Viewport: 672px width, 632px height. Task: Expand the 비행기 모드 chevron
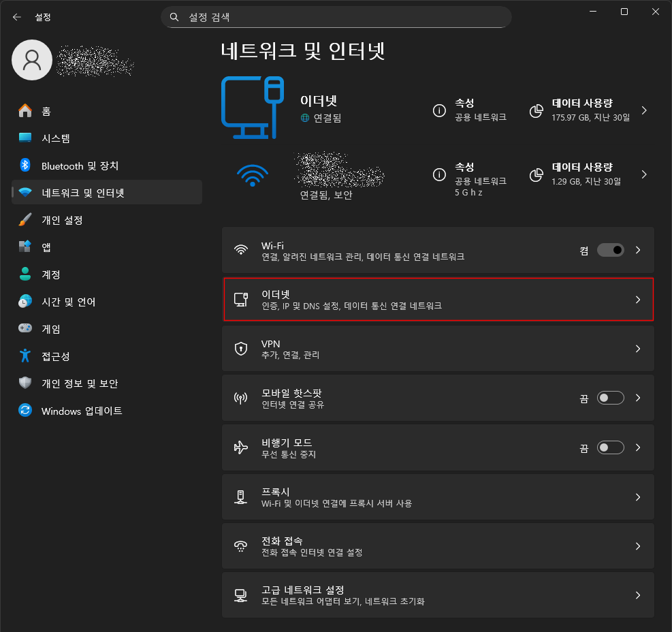pyautogui.click(x=638, y=447)
